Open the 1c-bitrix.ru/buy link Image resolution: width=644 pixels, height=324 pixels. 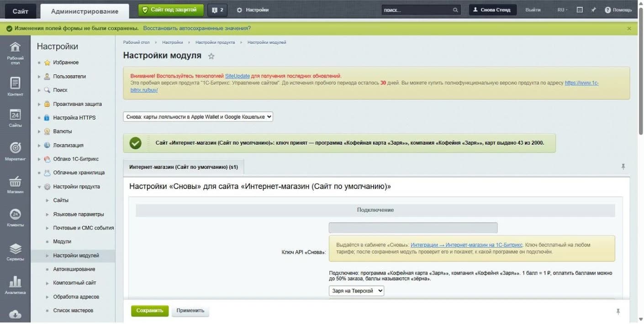[x=581, y=83]
